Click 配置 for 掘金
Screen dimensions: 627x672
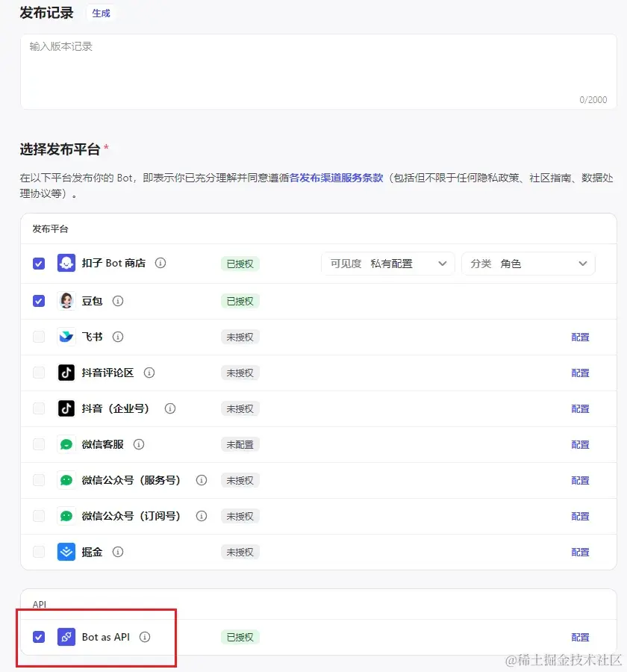tap(580, 553)
